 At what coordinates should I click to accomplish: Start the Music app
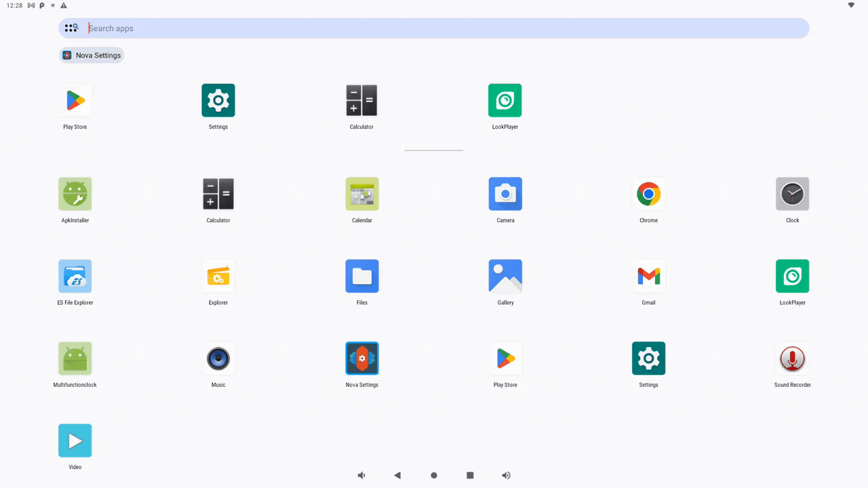coord(218,358)
